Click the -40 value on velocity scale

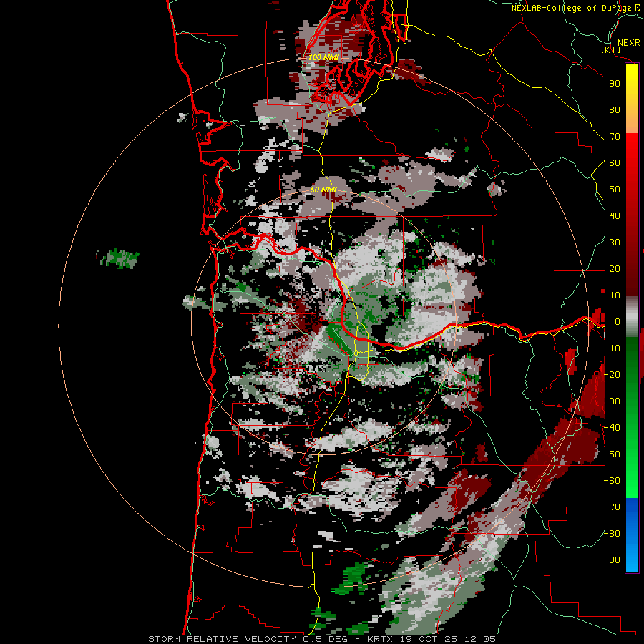[x=612, y=428]
